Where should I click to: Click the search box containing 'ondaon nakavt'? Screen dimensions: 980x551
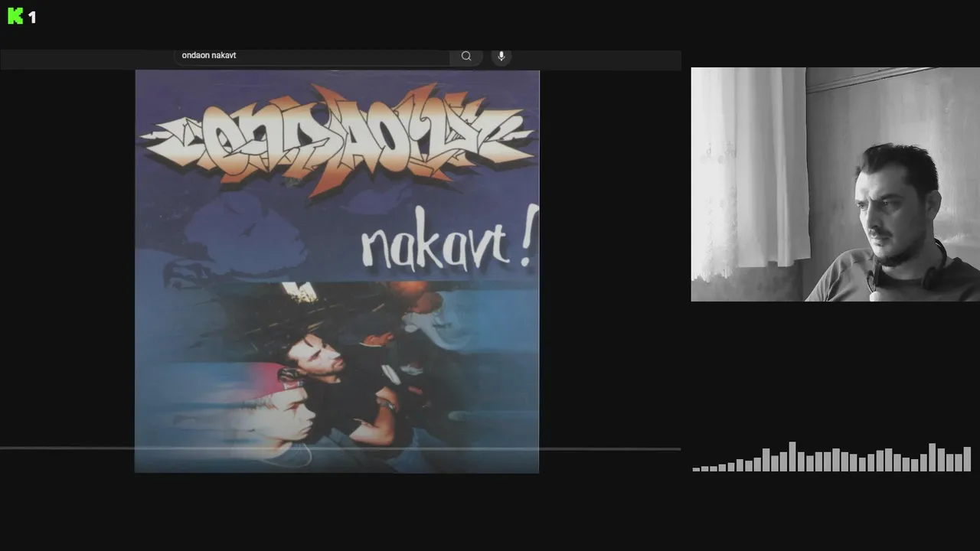(x=312, y=57)
